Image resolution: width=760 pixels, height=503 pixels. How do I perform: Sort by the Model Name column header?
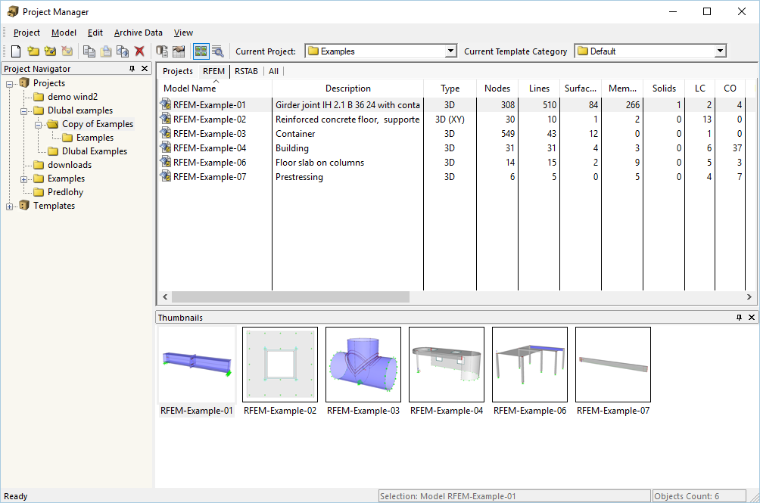pyautogui.click(x=215, y=88)
